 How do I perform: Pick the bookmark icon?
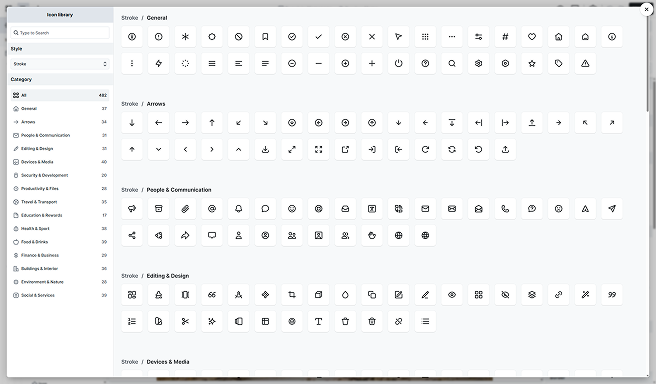(x=265, y=37)
